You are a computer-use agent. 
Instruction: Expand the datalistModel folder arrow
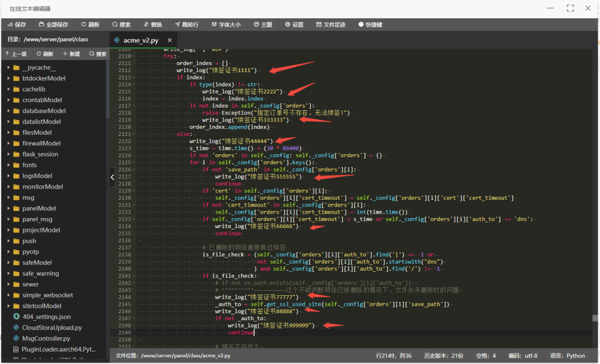point(8,122)
